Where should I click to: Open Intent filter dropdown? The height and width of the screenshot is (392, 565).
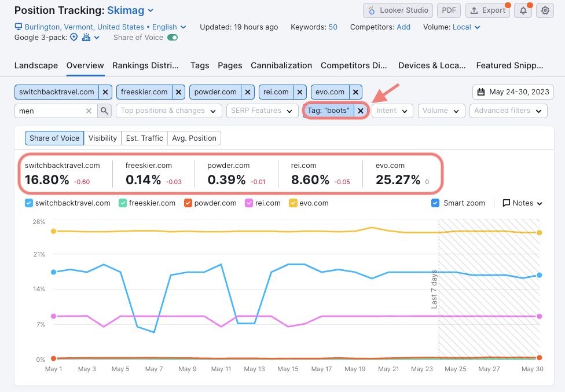pos(392,111)
